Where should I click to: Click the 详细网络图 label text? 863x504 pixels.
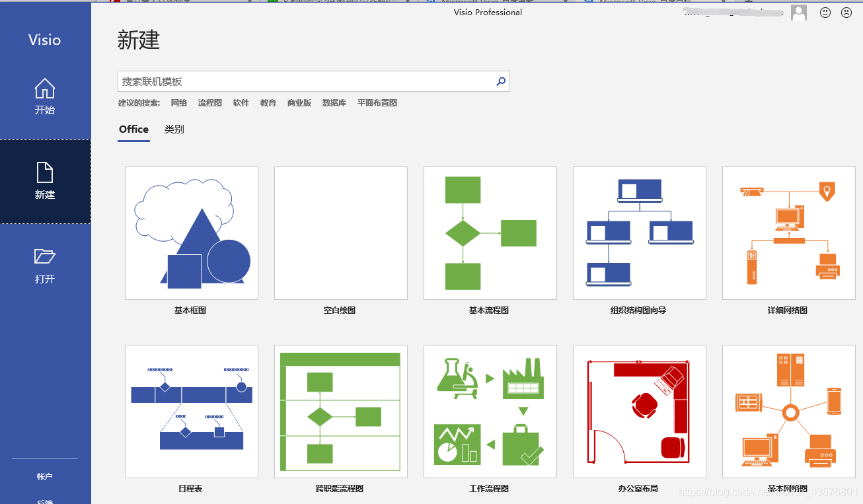(x=788, y=310)
